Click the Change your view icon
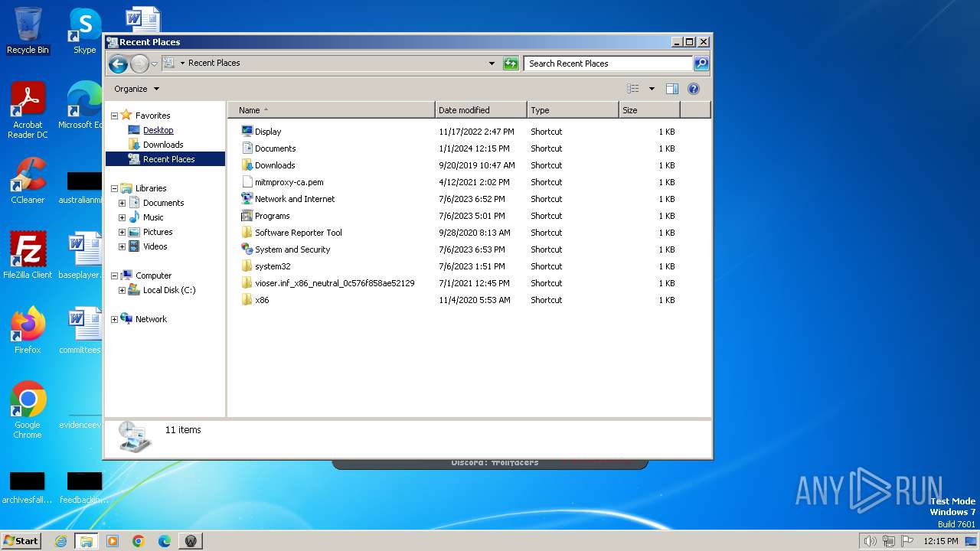The height and width of the screenshot is (551, 980). pos(633,89)
